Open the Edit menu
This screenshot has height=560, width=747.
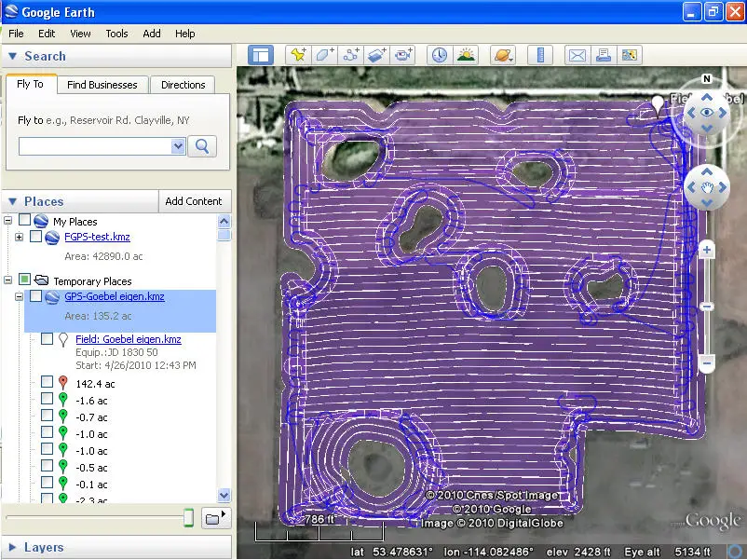pos(47,34)
